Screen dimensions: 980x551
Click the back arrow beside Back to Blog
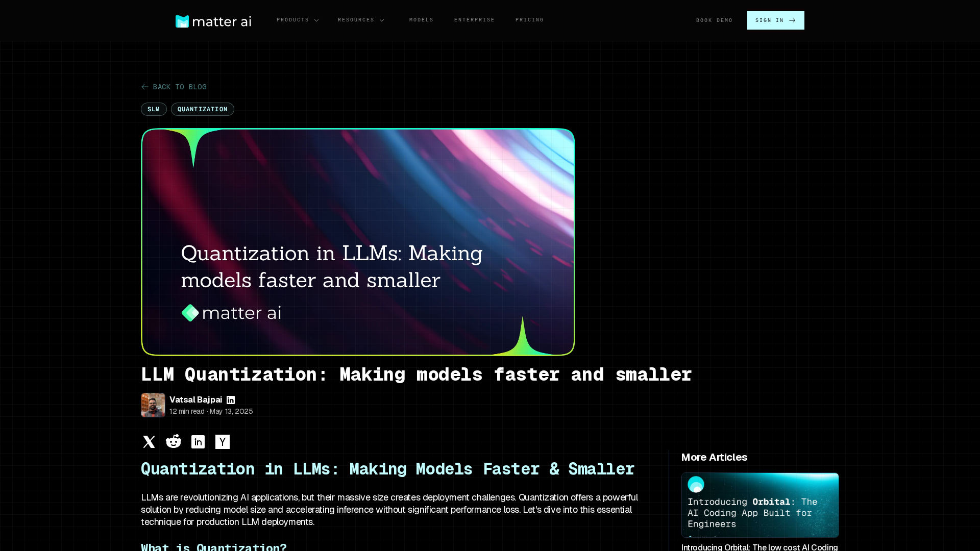(145, 87)
